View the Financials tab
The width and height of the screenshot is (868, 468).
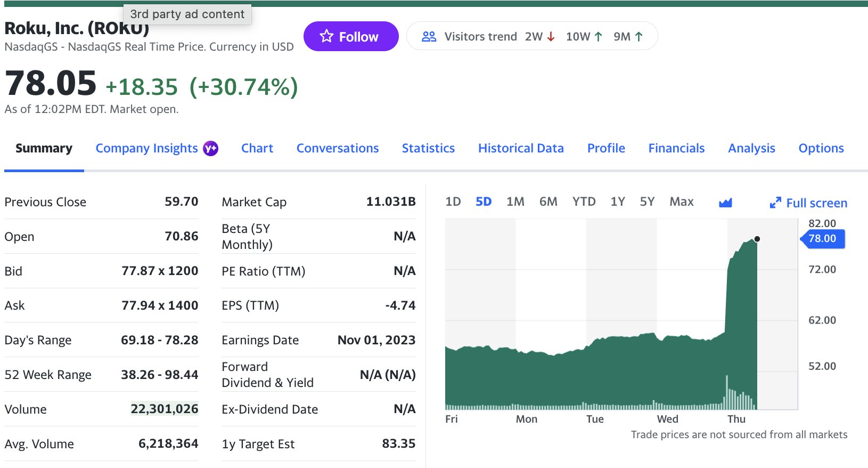pyautogui.click(x=676, y=148)
